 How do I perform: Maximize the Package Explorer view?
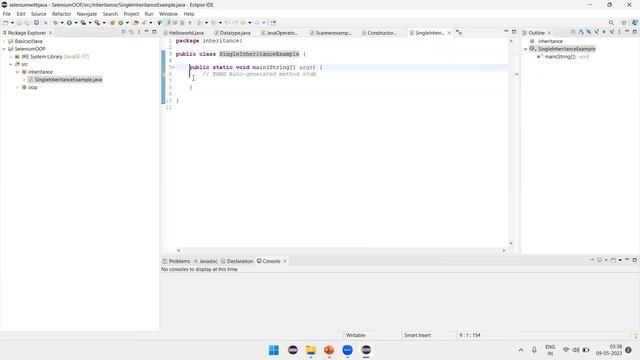[x=154, y=32]
